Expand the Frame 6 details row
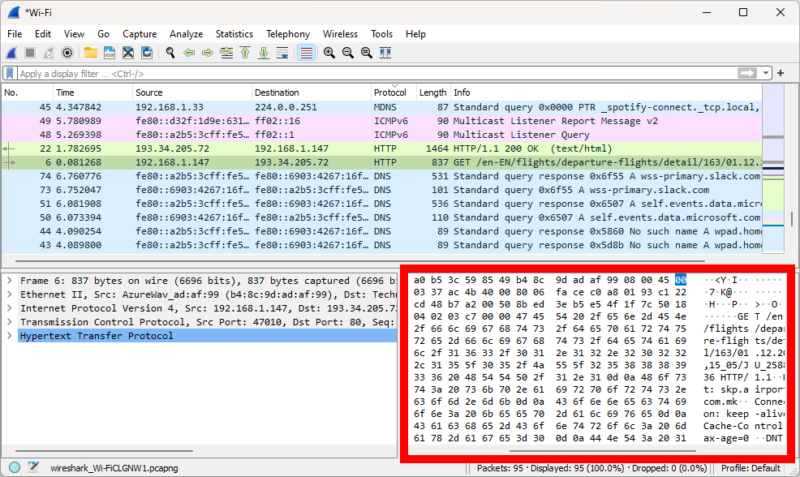This screenshot has width=800, height=477. click(9, 281)
